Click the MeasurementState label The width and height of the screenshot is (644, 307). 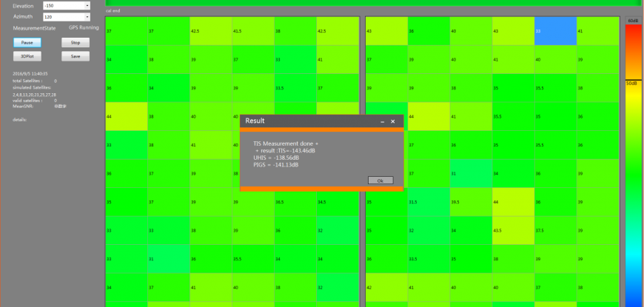click(35, 28)
